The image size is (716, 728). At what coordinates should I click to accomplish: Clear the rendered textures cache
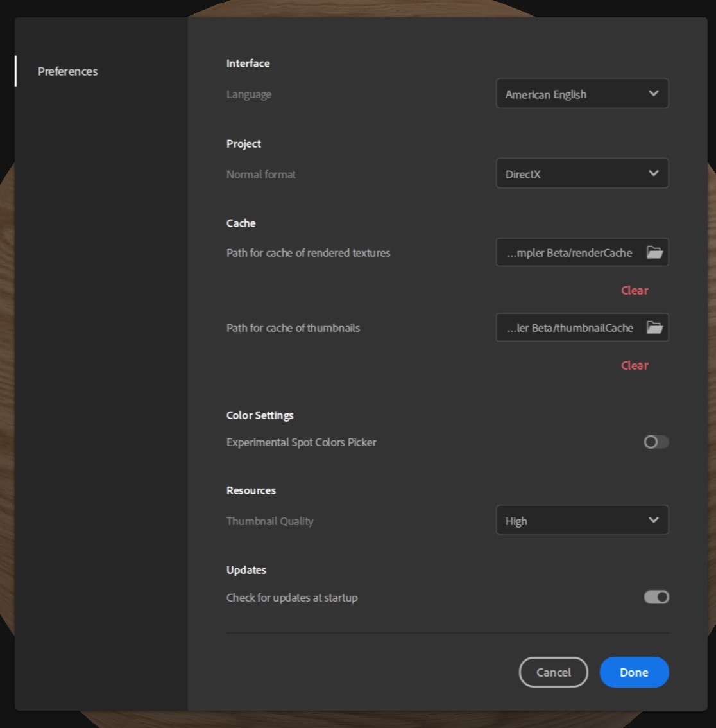point(635,290)
